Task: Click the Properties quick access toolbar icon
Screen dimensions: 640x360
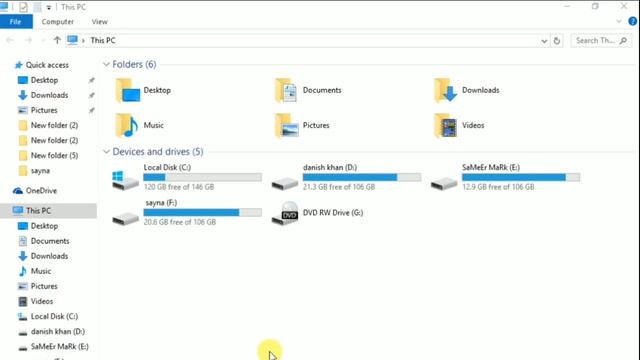Action: (23, 7)
